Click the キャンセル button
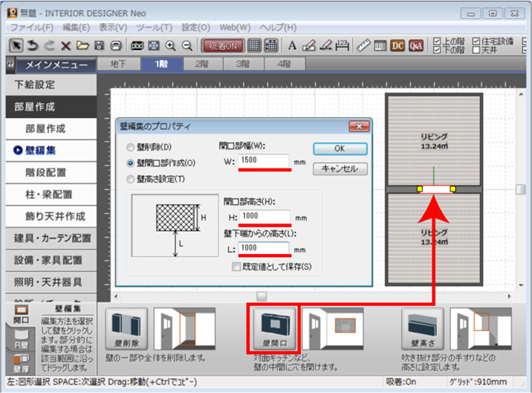Screen dimensions: 532x393 [x=340, y=169]
